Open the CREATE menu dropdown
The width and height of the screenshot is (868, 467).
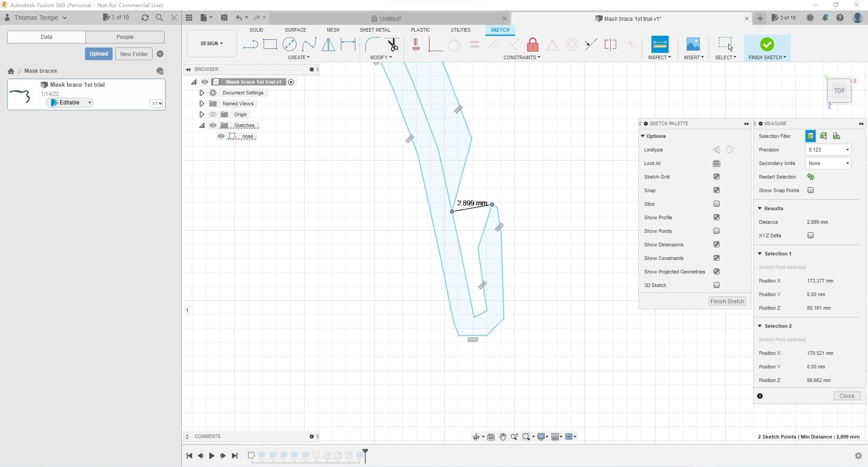click(x=299, y=57)
